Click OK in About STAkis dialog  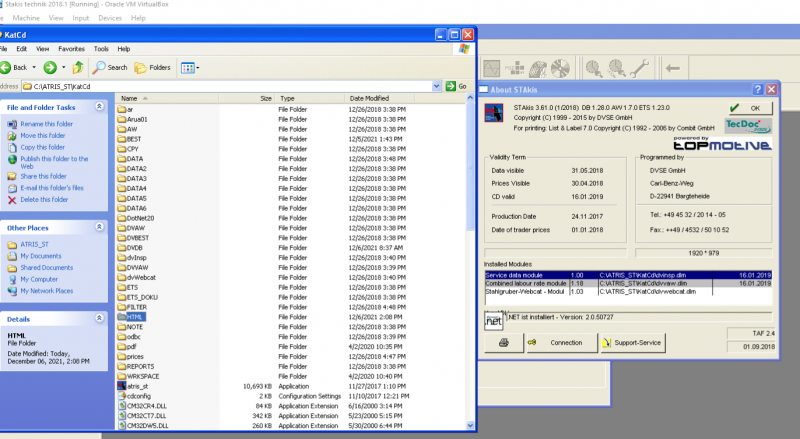tap(751, 108)
